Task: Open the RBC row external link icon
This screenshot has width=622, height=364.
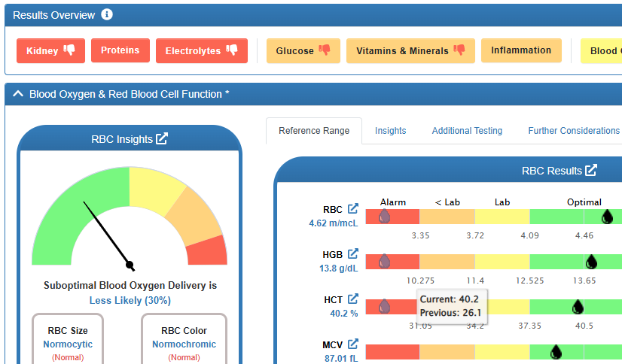Action: 353,208
